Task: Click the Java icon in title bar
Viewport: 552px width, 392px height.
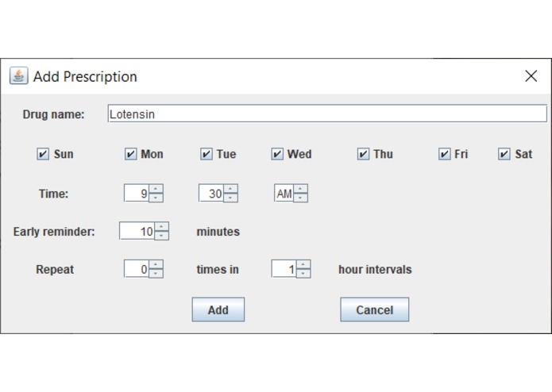Action: click(18, 75)
